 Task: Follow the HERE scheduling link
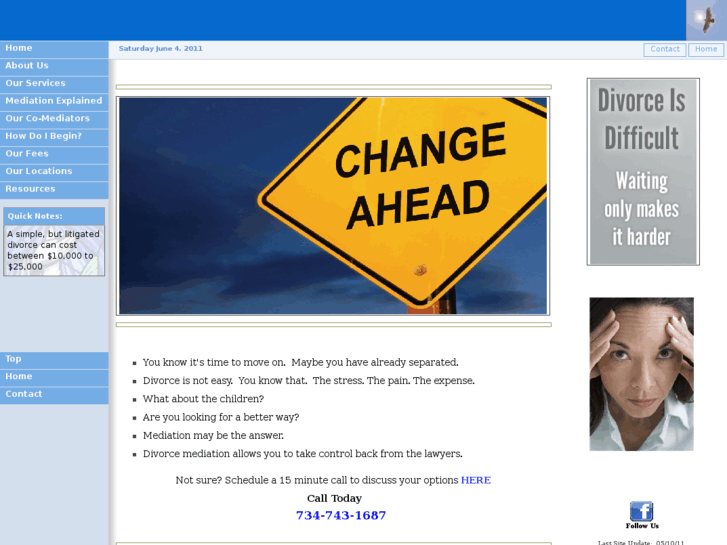476,480
